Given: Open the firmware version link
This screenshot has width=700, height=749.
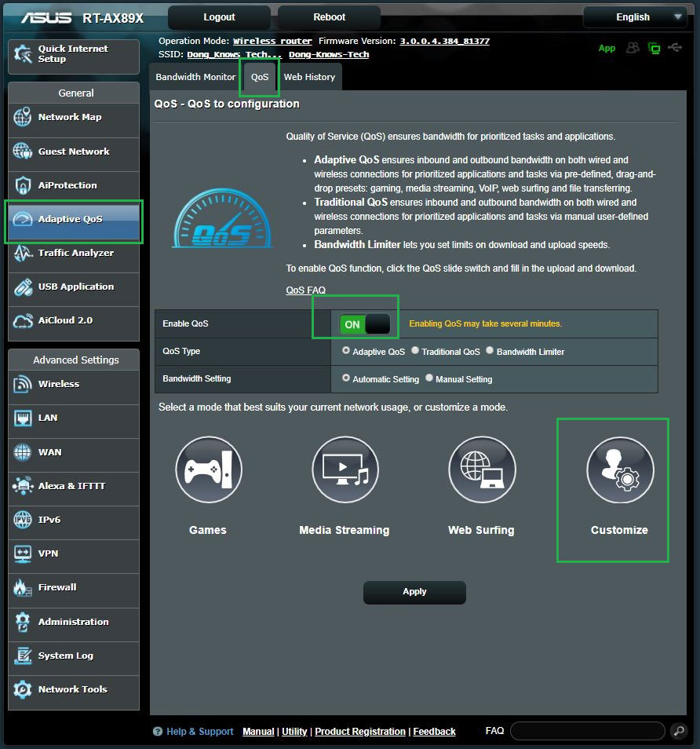Looking at the screenshot, I should [444, 41].
